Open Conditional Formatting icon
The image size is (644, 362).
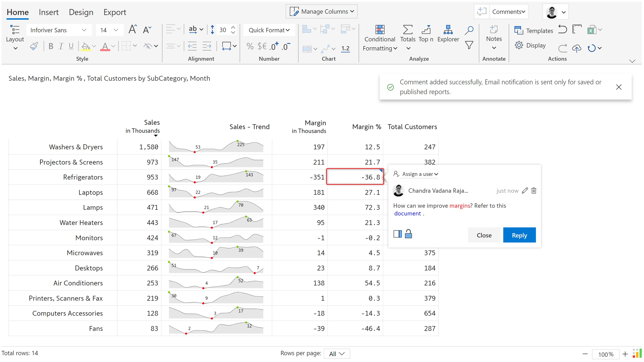coord(380,30)
